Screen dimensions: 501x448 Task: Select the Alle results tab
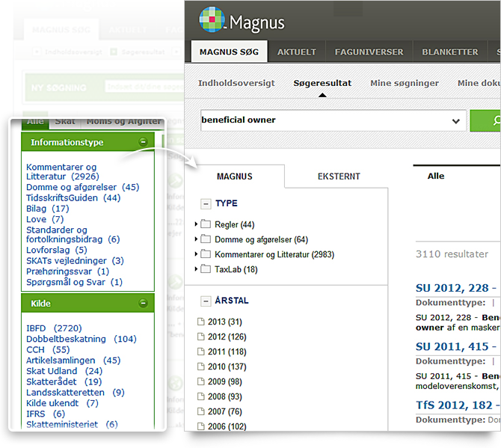(x=436, y=176)
